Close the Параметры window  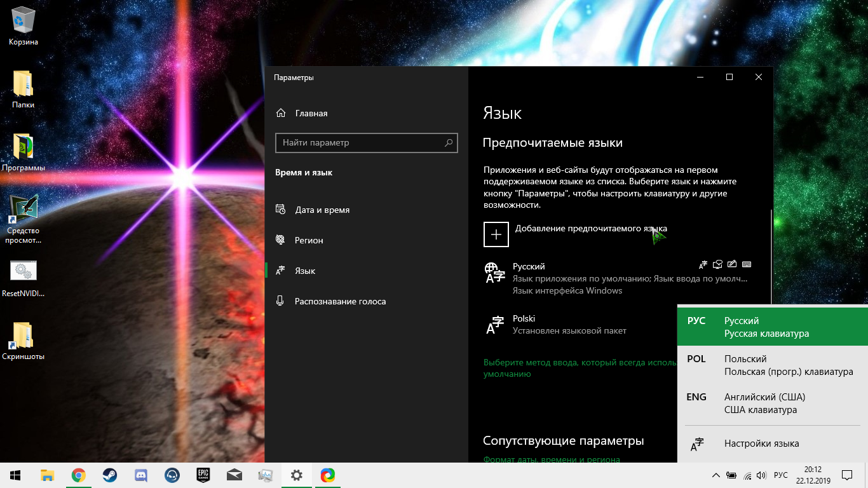pos(759,77)
